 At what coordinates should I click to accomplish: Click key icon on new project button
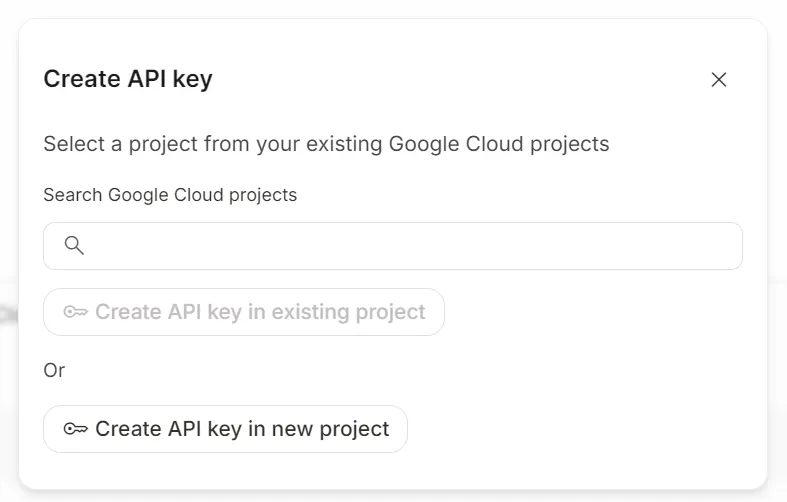tap(76, 429)
